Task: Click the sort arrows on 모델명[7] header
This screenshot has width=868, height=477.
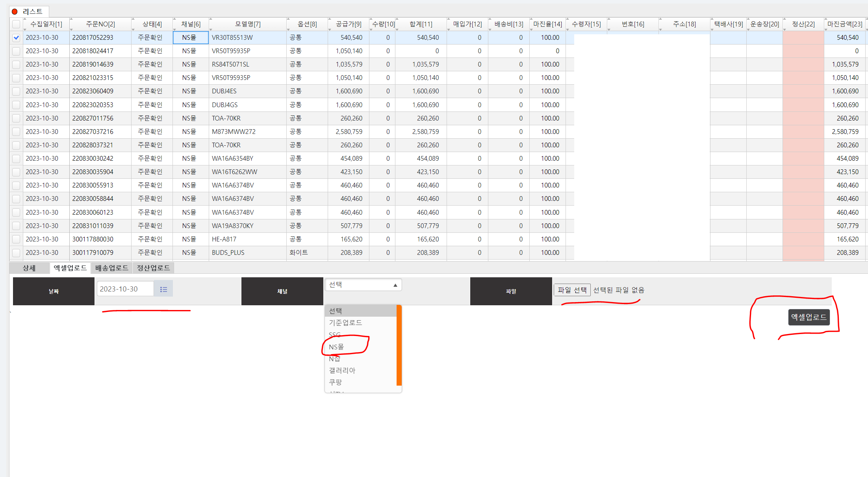Action: pyautogui.click(x=211, y=24)
